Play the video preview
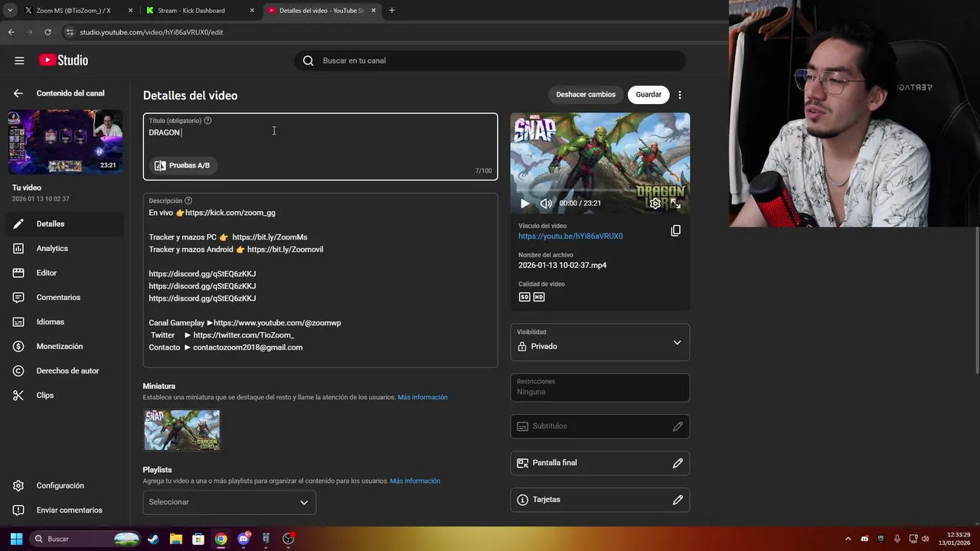 [524, 204]
